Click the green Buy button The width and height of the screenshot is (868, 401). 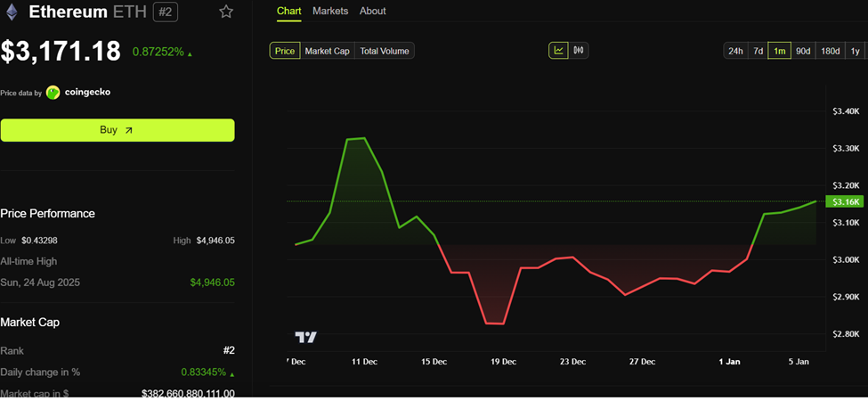(118, 130)
